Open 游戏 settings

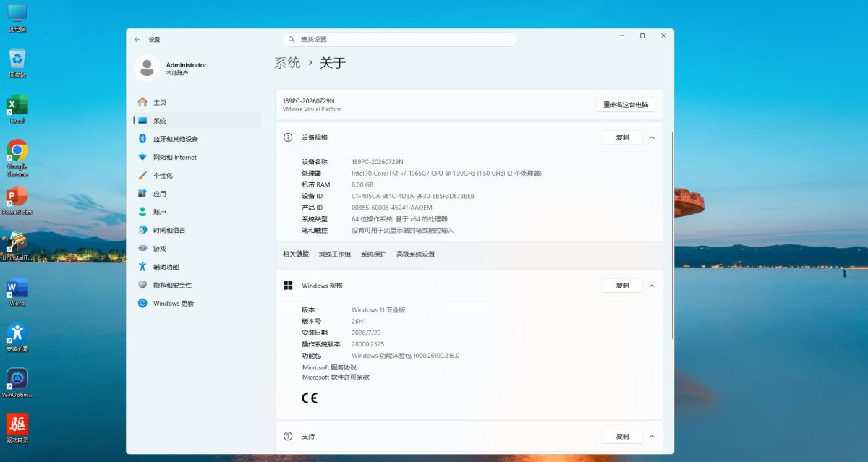[197, 249]
